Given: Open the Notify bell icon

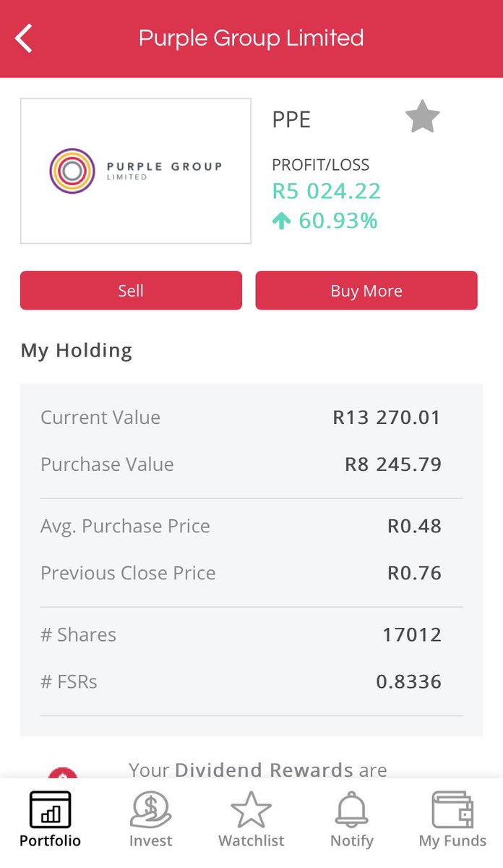Looking at the screenshot, I should point(352,810).
